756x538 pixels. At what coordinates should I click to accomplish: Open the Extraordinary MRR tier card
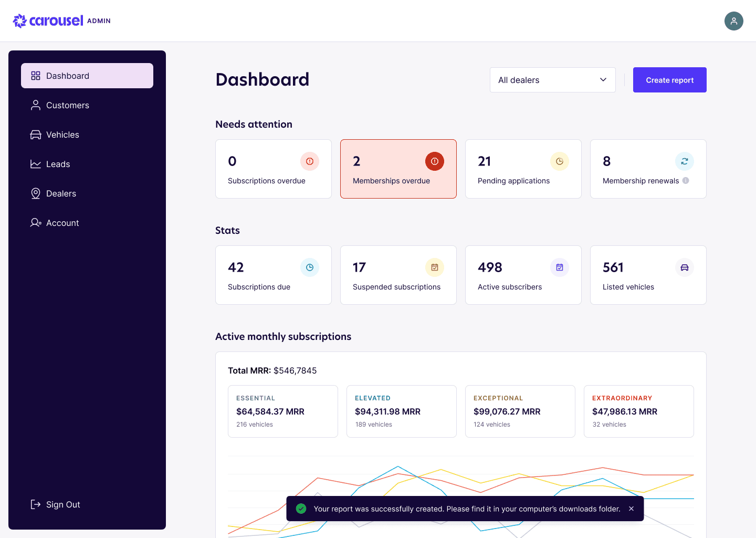tap(638, 411)
